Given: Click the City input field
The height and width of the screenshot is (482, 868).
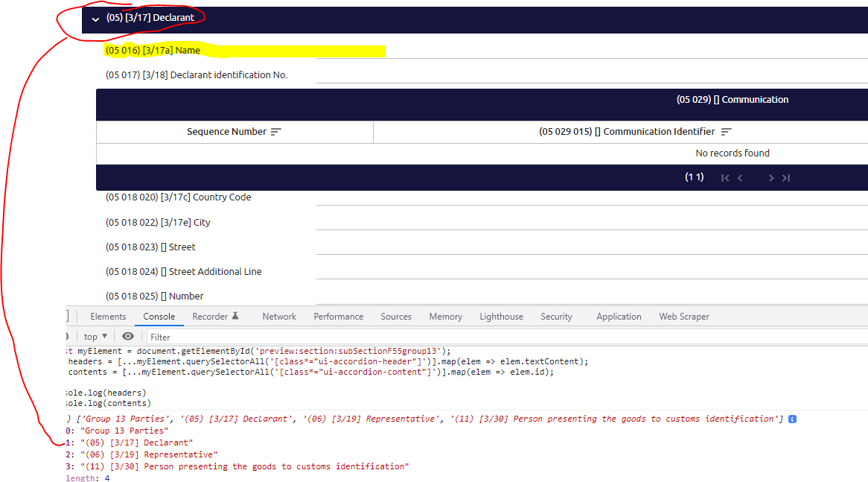Looking at the screenshot, I should point(592,222).
